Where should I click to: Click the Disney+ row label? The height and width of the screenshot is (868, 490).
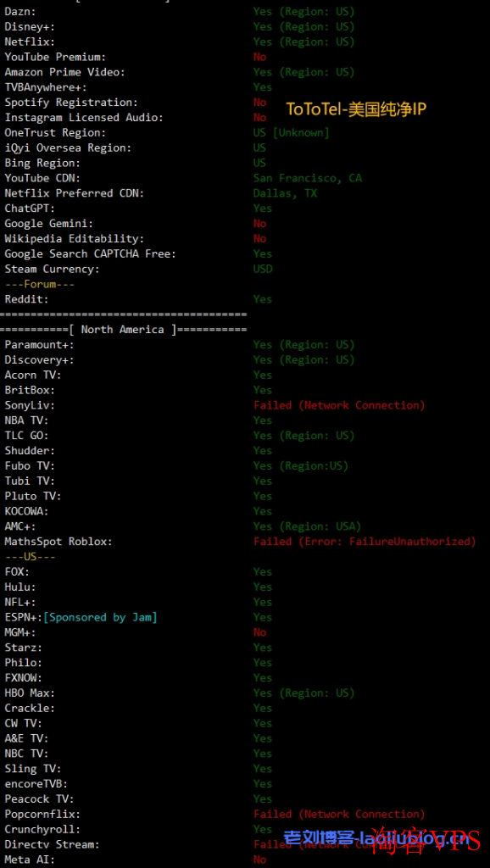pos(30,27)
